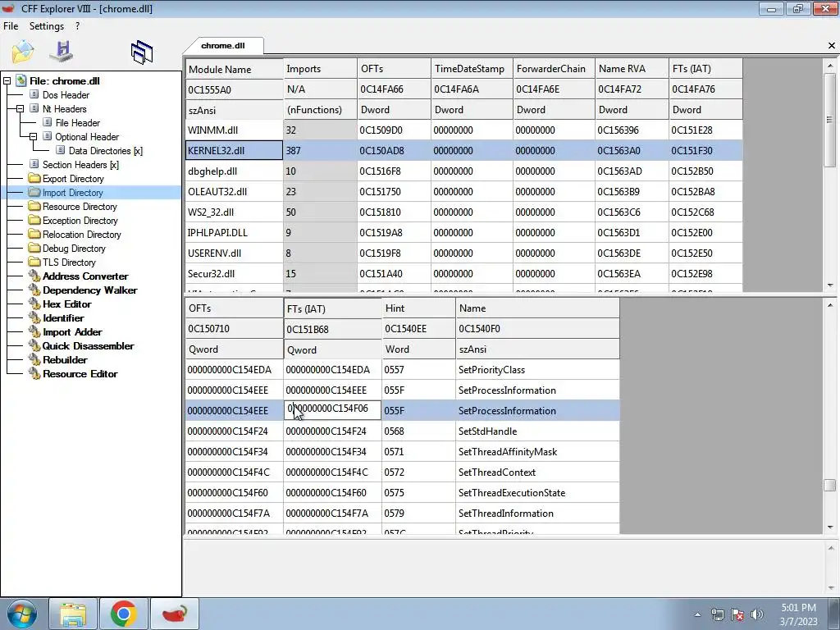
Task: Open Windows Start menu orb
Action: (x=22, y=614)
